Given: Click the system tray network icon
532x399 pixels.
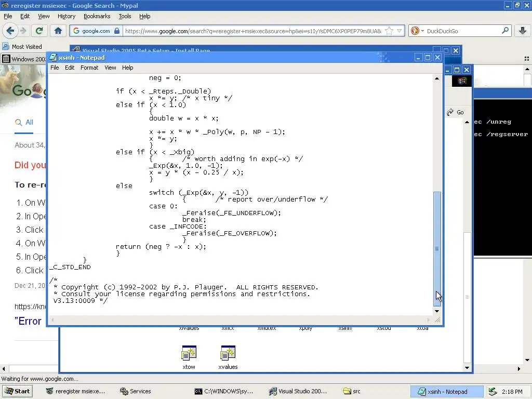Looking at the screenshot, I should point(493,392).
